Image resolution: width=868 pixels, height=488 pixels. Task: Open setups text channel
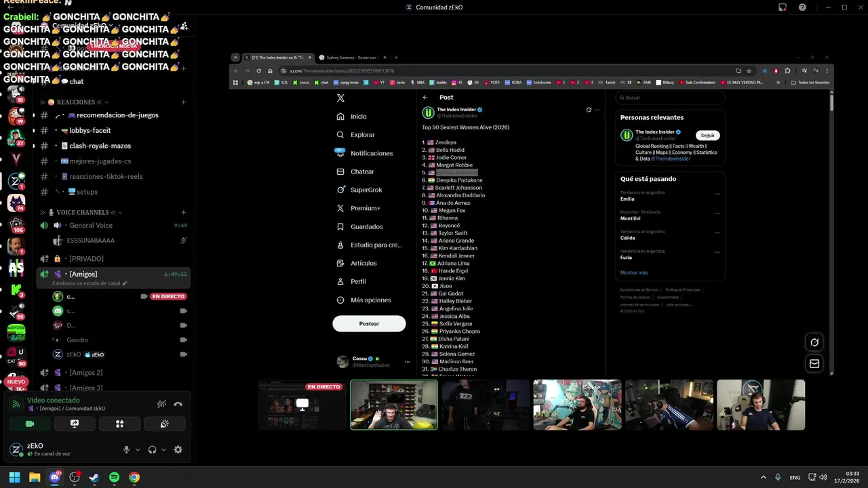113,192
